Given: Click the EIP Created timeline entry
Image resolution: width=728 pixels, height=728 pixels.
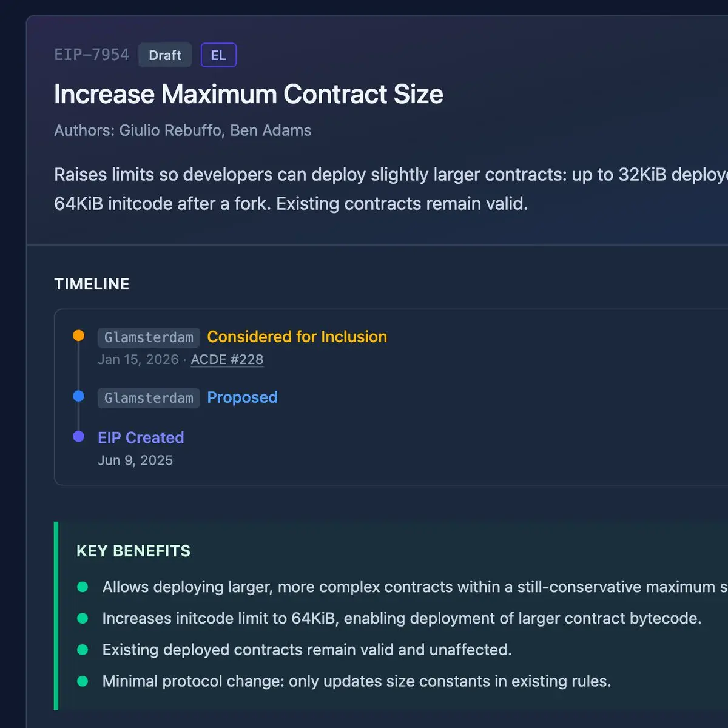Looking at the screenshot, I should coord(141,437).
